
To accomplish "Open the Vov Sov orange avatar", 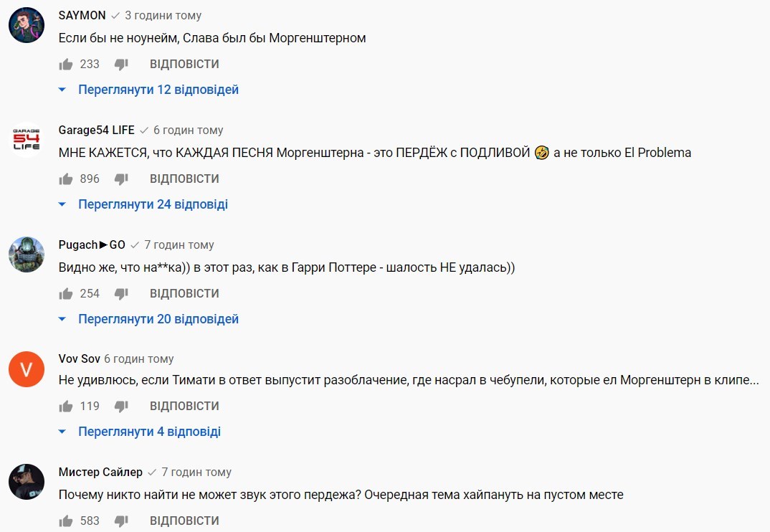I will pos(27,369).
